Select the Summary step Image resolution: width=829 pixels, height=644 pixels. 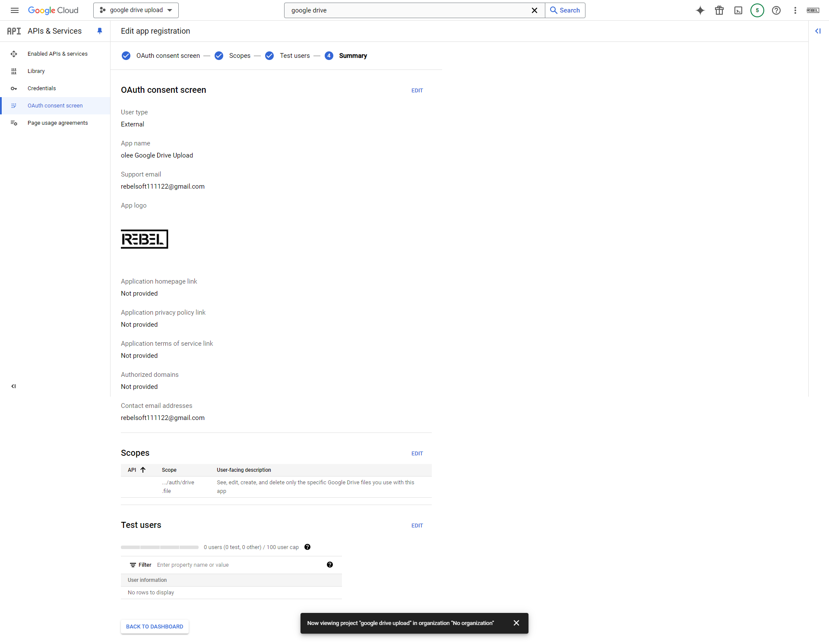pos(353,56)
